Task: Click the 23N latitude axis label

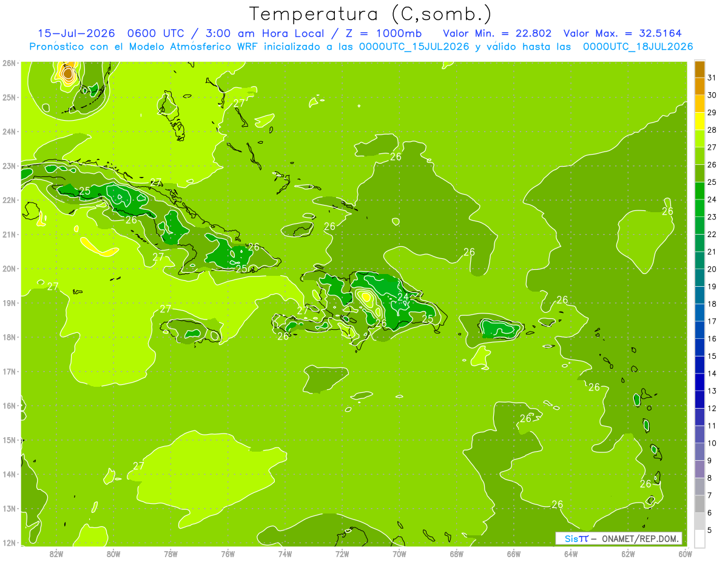Action: tap(9, 166)
